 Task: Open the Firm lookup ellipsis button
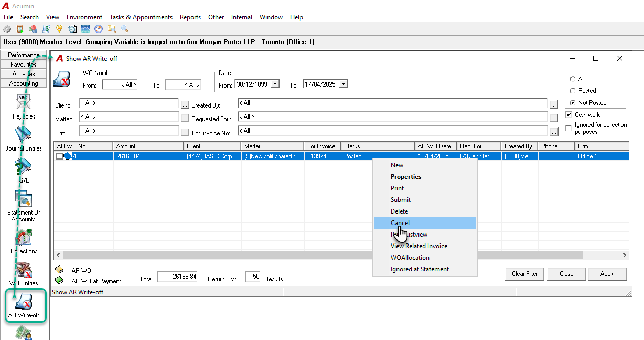click(x=185, y=132)
